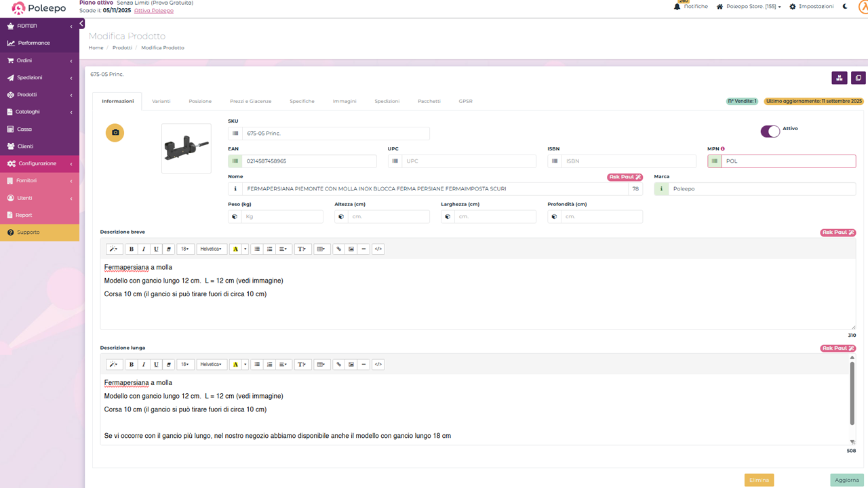The height and width of the screenshot is (488, 868).
Task: Open code view in Descrizione lunga toolbar
Action: point(378,365)
